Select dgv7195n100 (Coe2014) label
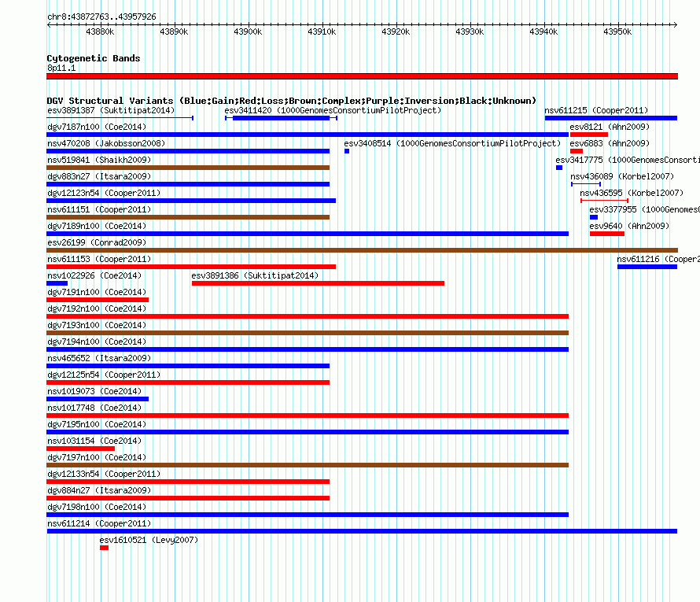The width and height of the screenshot is (700, 602). 97,424
